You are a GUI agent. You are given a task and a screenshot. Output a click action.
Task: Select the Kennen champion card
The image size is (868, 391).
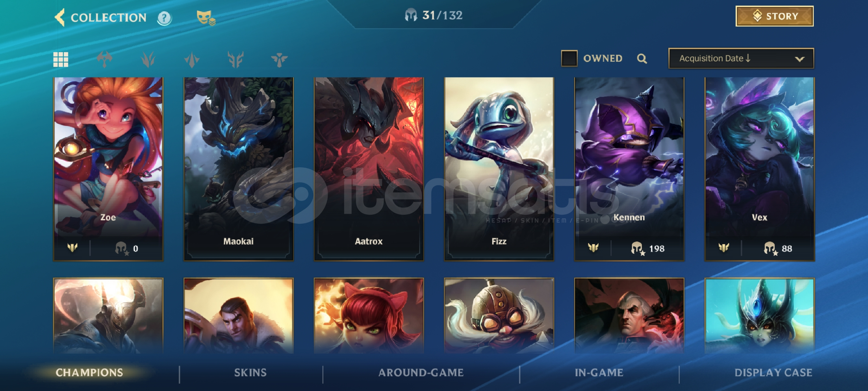click(x=629, y=169)
